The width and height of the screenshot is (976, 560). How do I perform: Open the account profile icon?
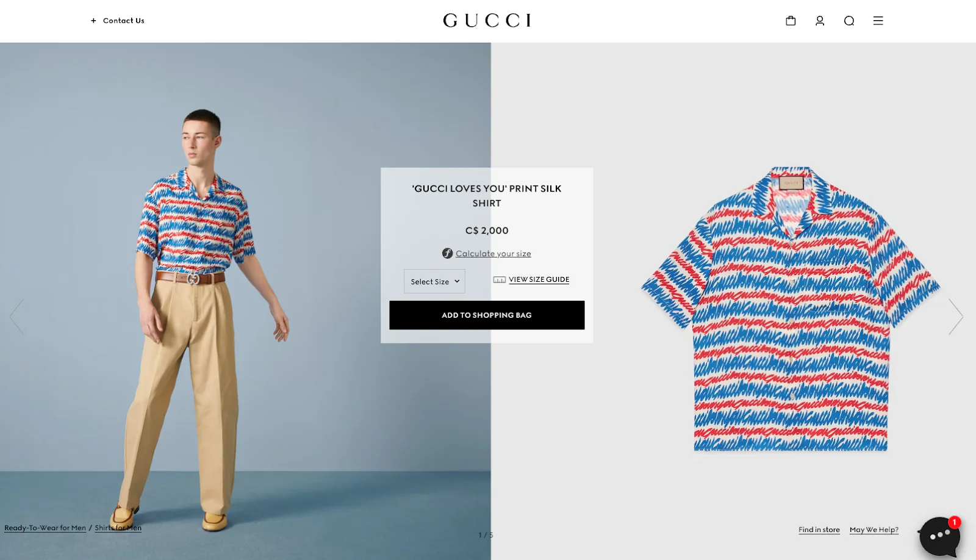(820, 21)
